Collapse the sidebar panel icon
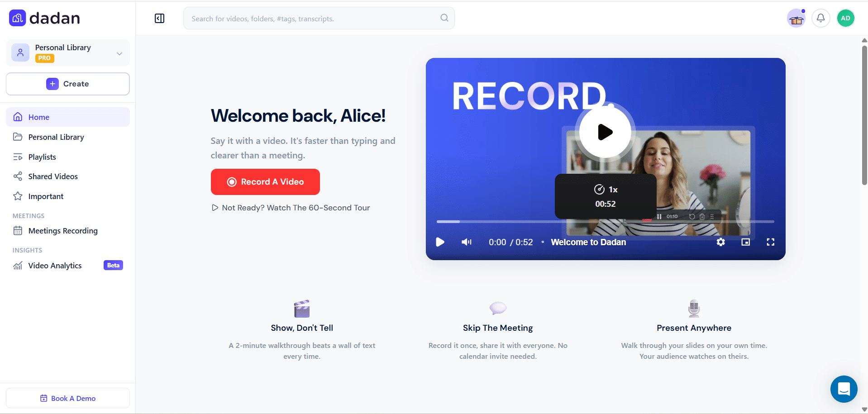The image size is (868, 414). click(159, 18)
